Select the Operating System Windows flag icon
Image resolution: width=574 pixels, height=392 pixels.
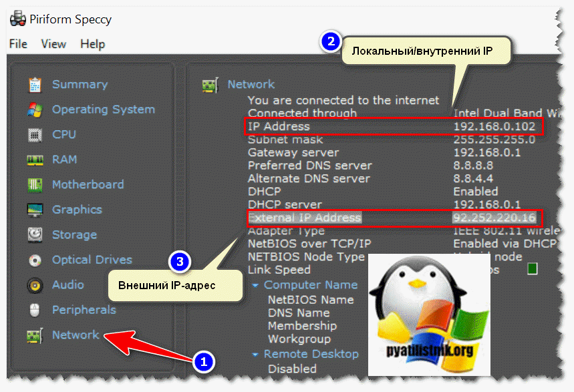(x=35, y=110)
